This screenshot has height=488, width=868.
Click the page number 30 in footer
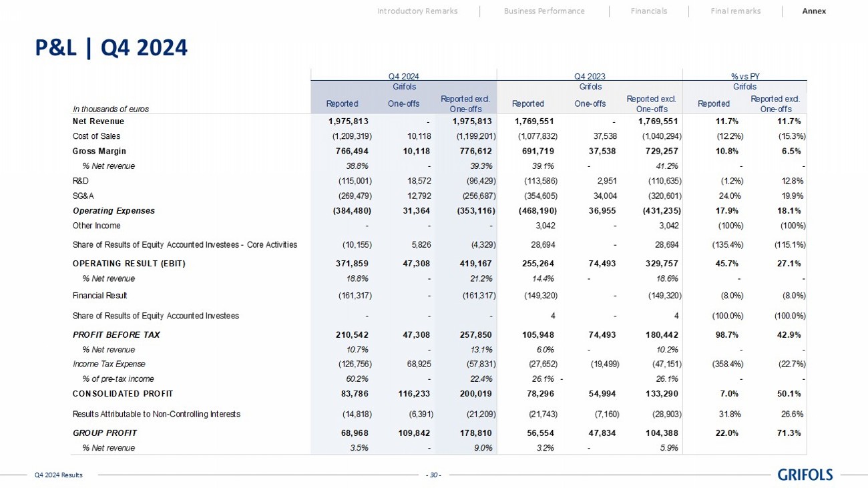click(433, 475)
